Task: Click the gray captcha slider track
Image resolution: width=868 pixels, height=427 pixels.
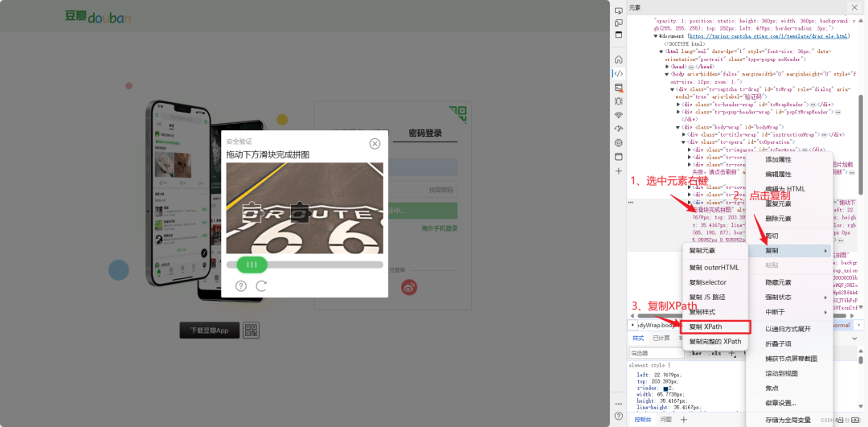Action: coord(305,265)
